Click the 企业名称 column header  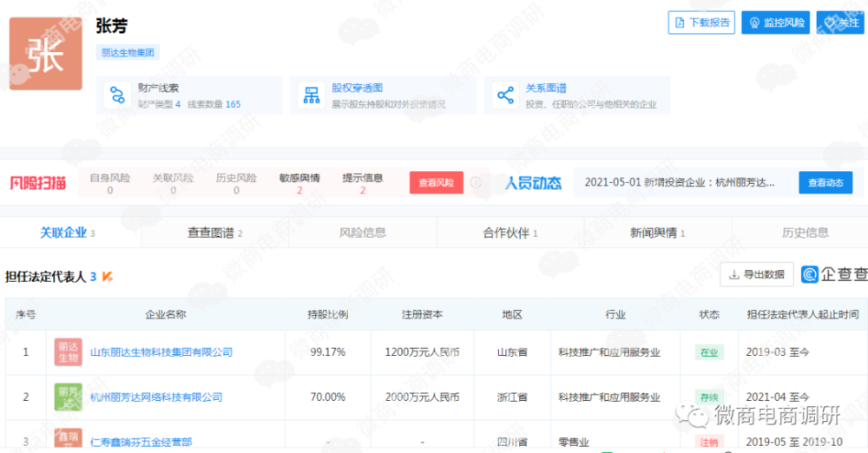[165, 314]
